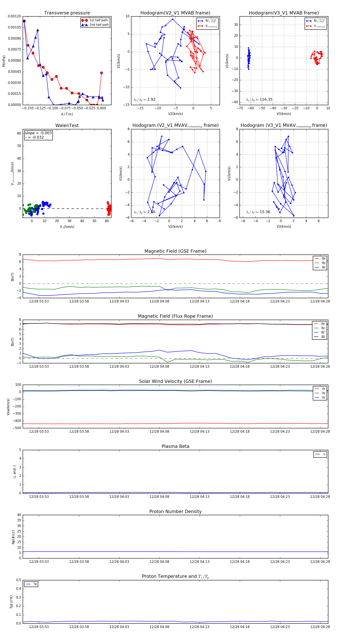Click the λ1/λ3 ≈ 15.36 label
Image resolution: width=351 pixels, height=644 pixels.
click(258, 212)
